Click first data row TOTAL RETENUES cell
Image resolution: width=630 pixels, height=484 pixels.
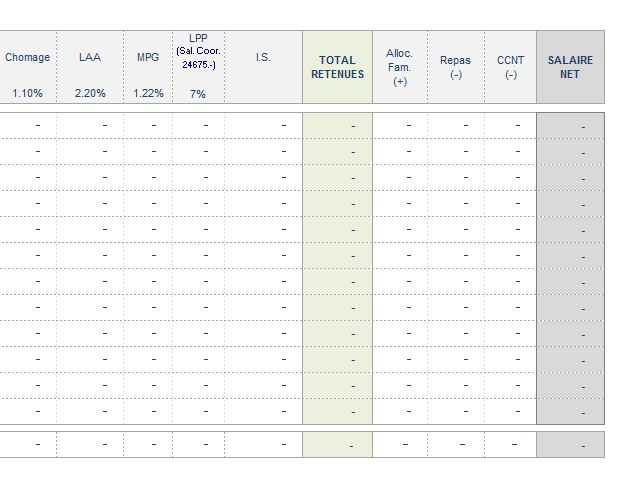[x=337, y=125]
